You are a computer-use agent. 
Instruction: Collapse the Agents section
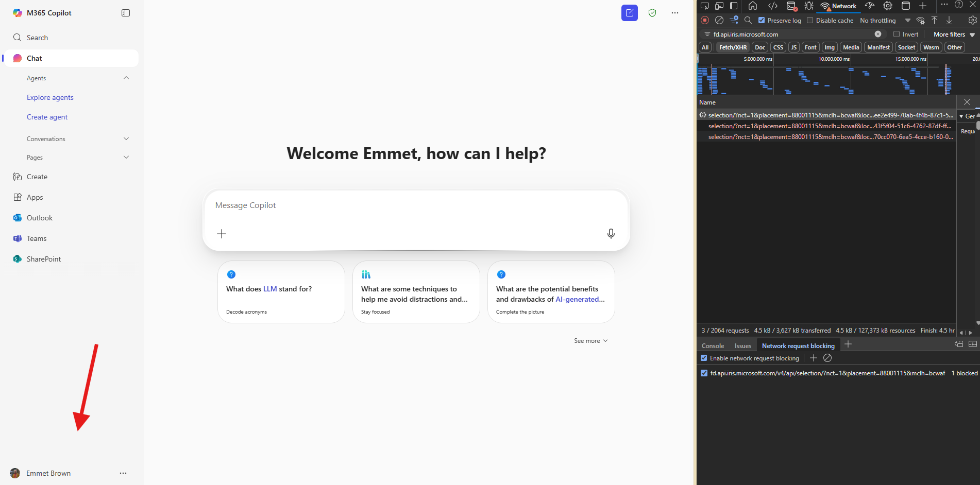click(x=126, y=78)
